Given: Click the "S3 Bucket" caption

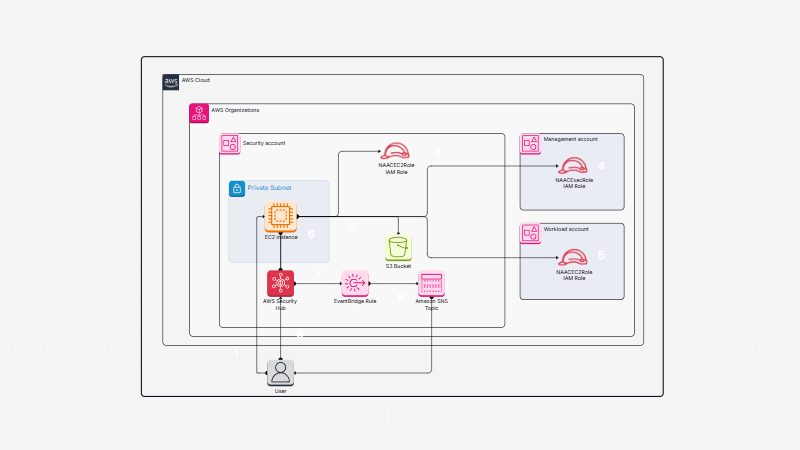Looking at the screenshot, I should pyautogui.click(x=398, y=266).
